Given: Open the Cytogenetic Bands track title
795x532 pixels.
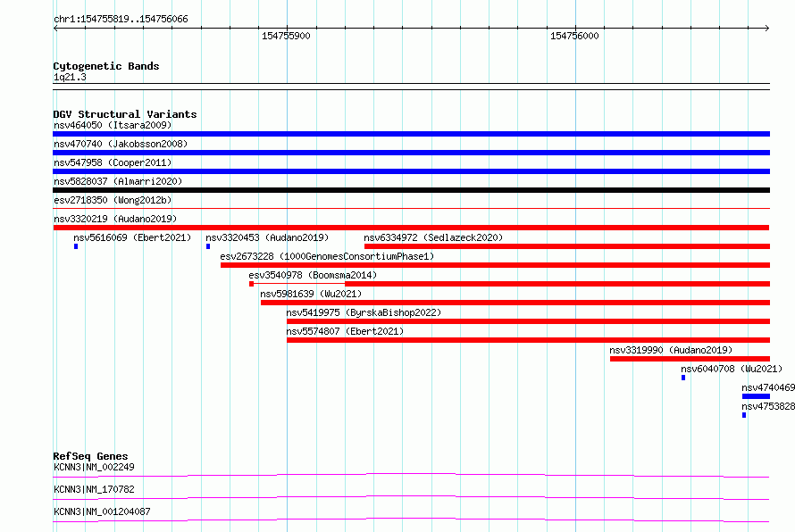Looking at the screenshot, I should (106, 66).
